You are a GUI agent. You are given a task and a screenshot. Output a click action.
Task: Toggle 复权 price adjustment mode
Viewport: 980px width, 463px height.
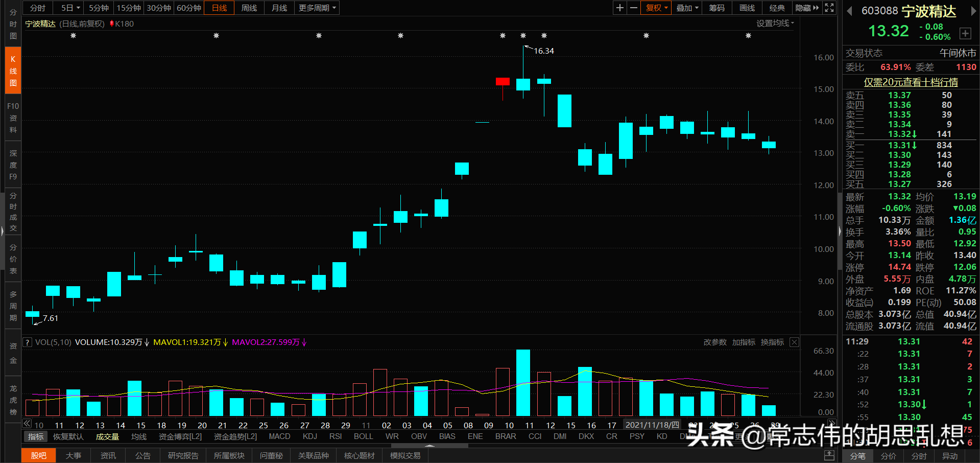[x=656, y=8]
